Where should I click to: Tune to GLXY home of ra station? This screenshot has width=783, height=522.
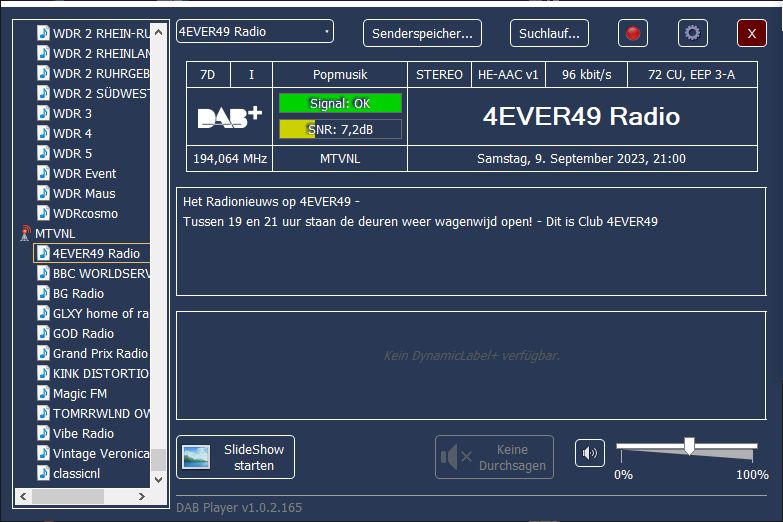[x=101, y=313]
